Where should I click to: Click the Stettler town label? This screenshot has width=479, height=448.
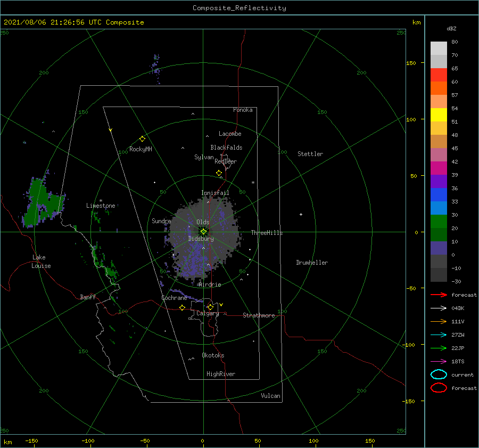tap(310, 154)
